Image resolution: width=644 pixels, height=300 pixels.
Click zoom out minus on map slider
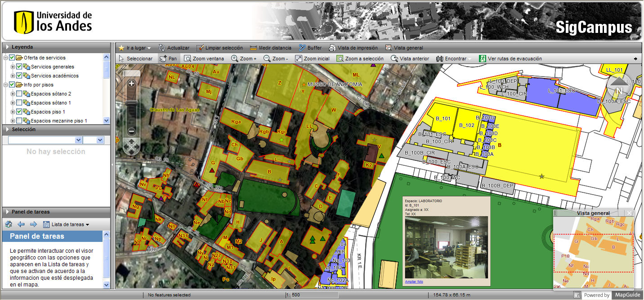coord(132,131)
